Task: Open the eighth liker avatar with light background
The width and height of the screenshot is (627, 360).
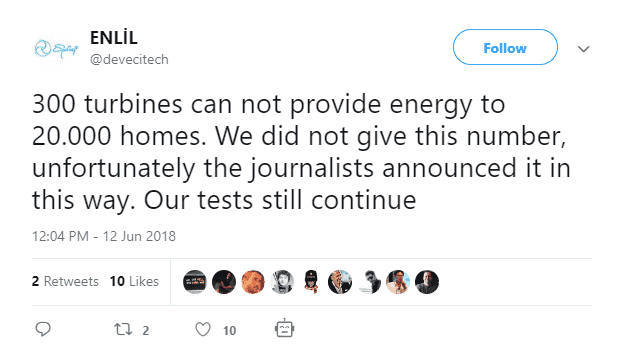Action: 398,282
